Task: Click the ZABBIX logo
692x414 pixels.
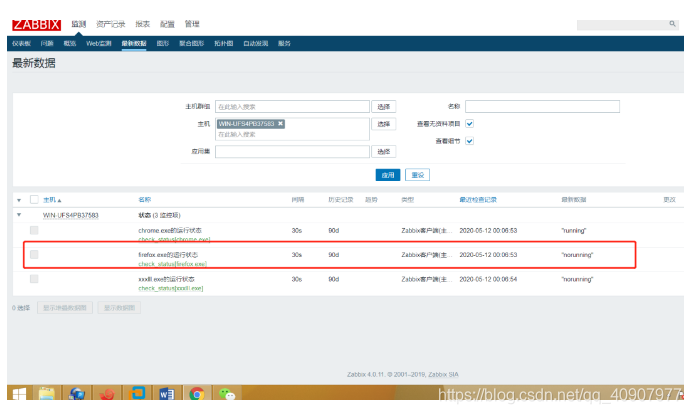Action: coord(36,25)
